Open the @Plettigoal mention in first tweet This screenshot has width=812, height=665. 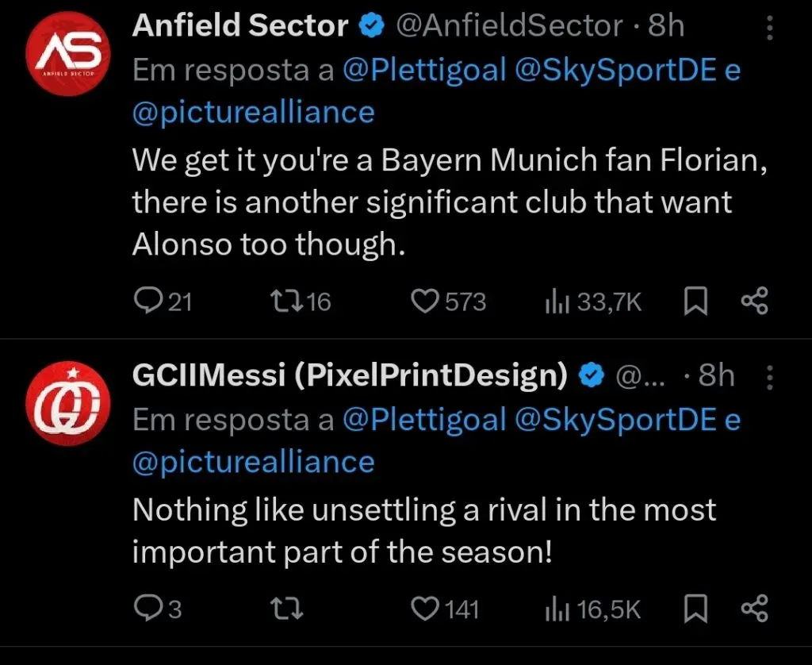(x=424, y=71)
